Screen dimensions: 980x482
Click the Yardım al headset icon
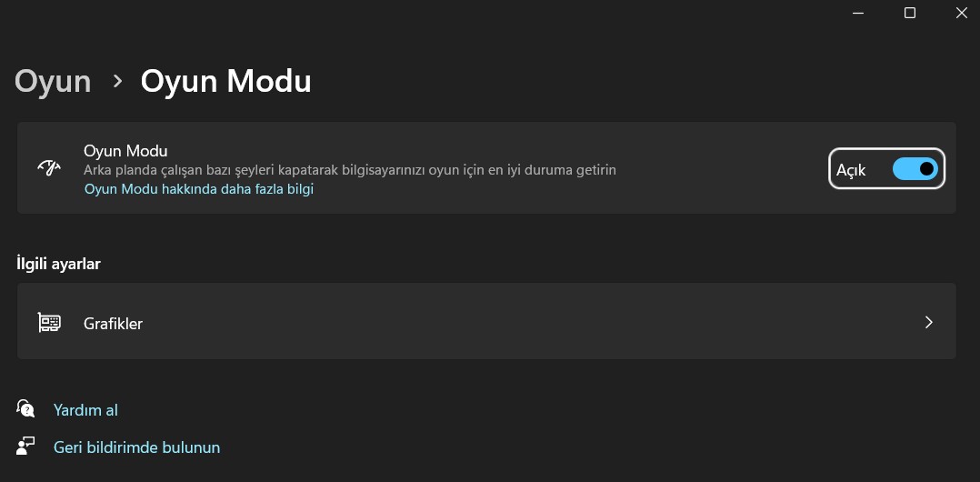(x=25, y=409)
